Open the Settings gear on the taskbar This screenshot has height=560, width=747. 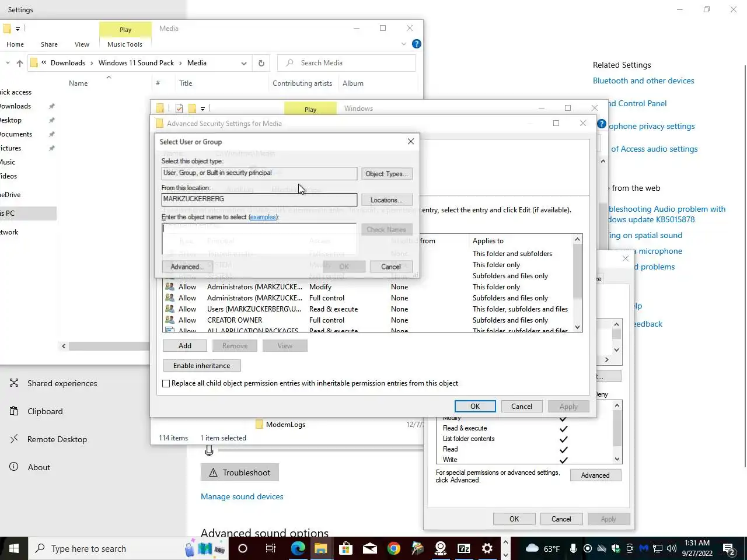click(x=487, y=548)
